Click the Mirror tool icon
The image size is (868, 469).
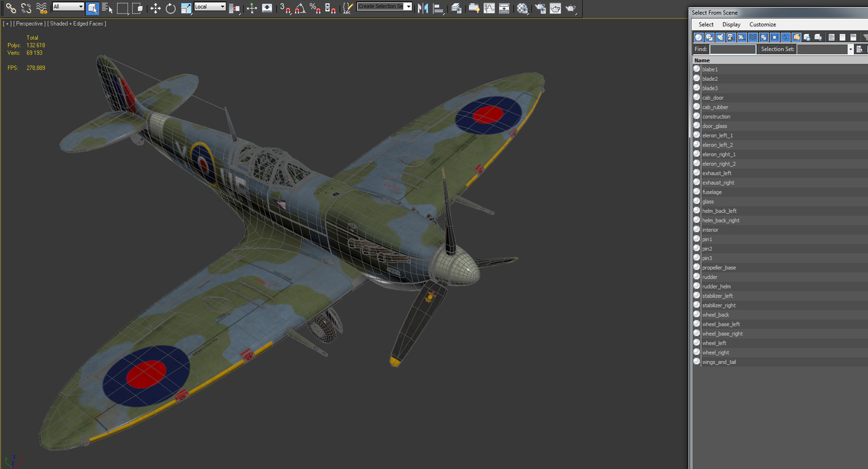point(422,8)
